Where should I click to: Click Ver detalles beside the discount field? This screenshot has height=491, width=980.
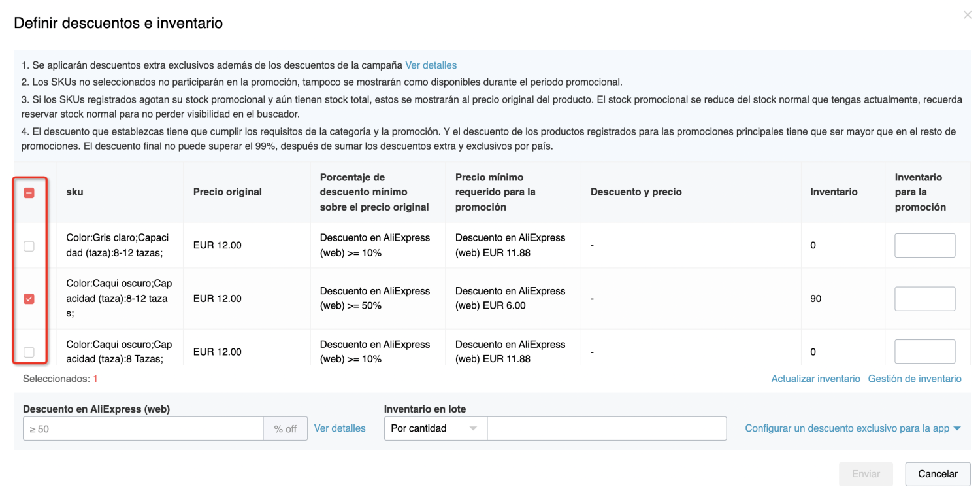340,428
